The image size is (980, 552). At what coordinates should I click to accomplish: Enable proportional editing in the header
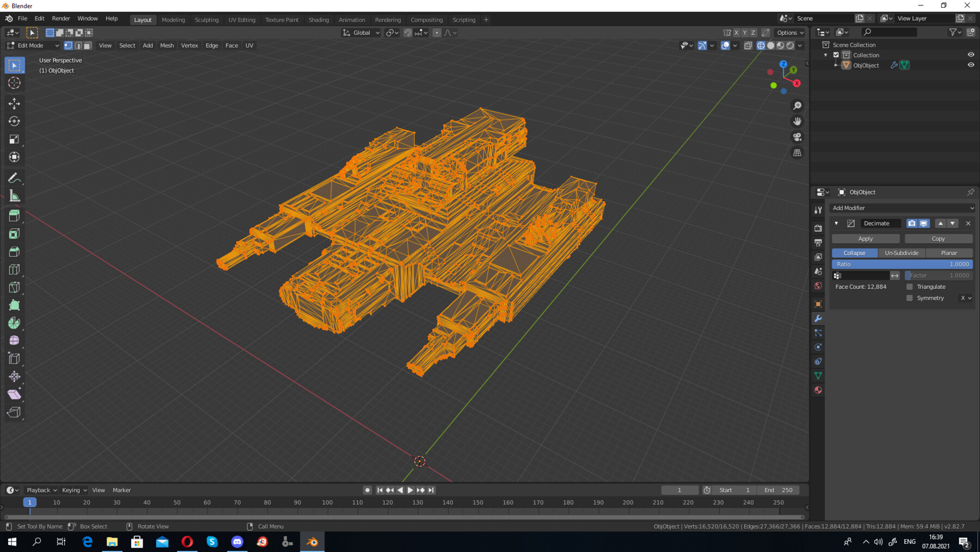click(437, 33)
